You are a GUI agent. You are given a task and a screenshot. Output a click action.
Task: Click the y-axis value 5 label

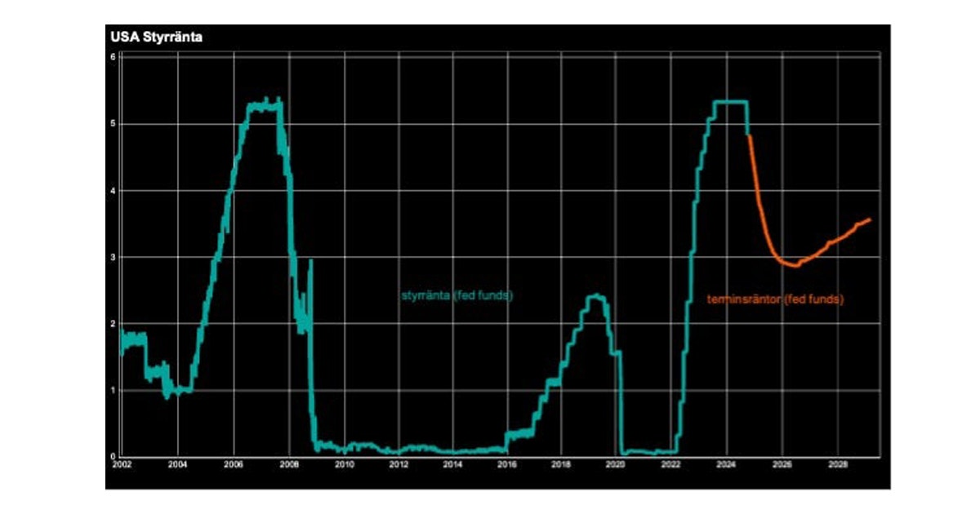tap(114, 124)
